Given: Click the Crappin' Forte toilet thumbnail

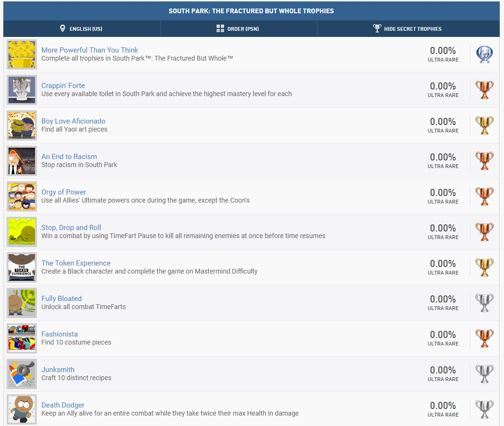Looking at the screenshot, I should 22,90.
